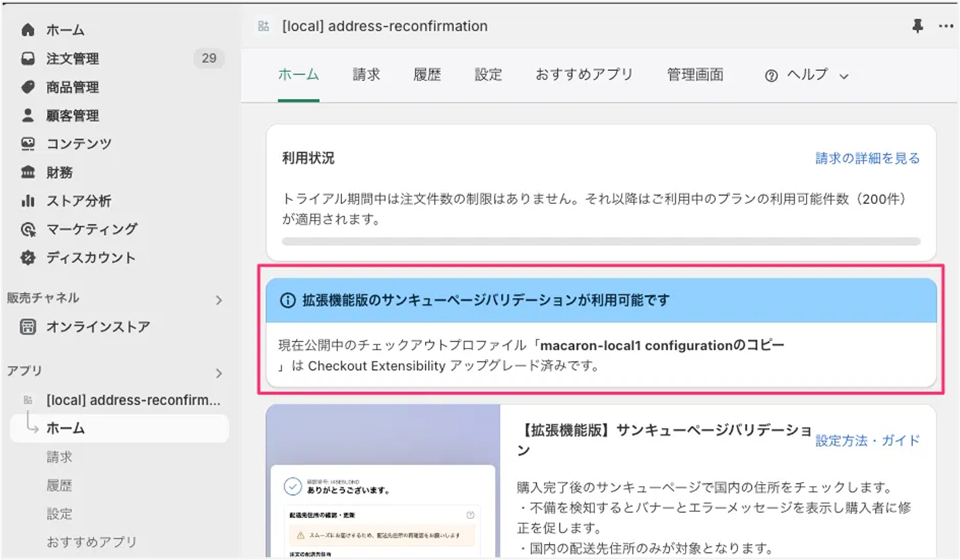This screenshot has width=960, height=560.
Task: Click the オンラインストア storefront icon
Action: pos(28,327)
